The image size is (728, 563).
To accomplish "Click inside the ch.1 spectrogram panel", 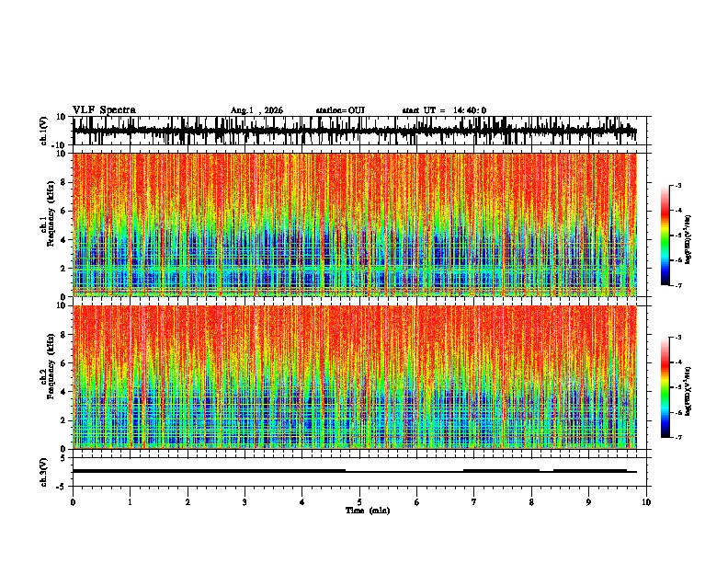I will click(355, 224).
